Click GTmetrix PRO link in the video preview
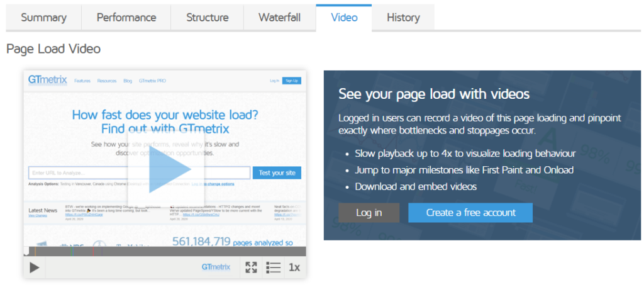 (x=152, y=81)
